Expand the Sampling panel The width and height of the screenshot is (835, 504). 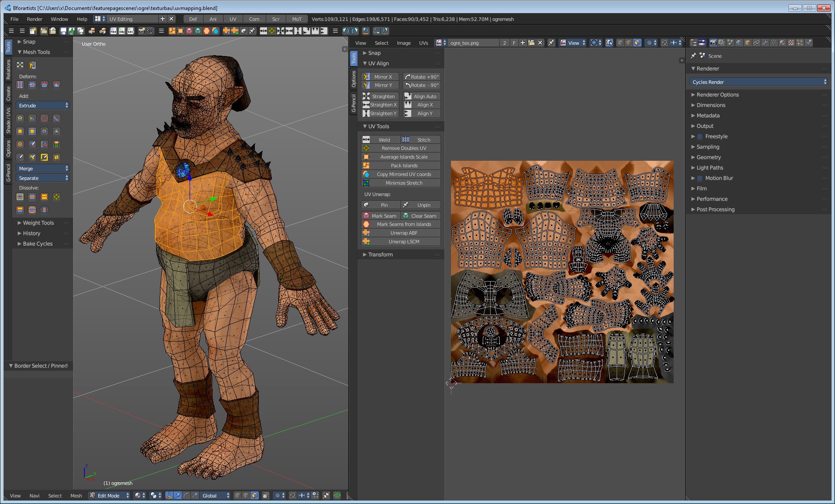coord(708,147)
